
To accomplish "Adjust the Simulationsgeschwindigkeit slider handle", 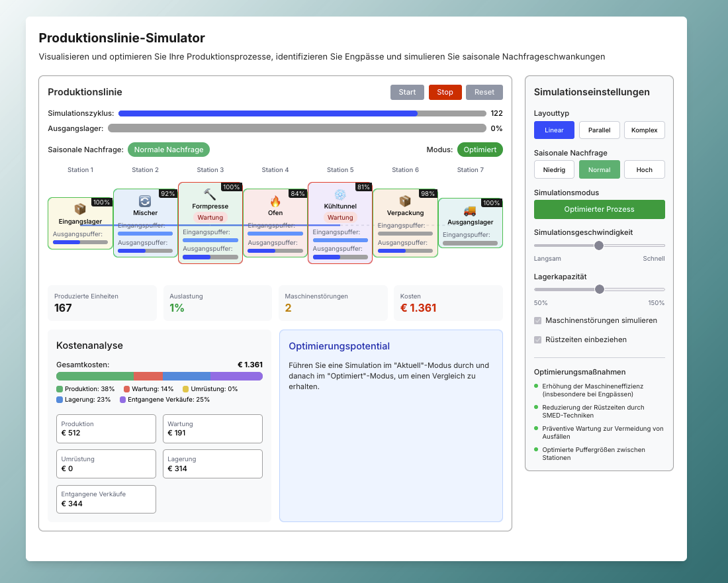I will 599,245.
